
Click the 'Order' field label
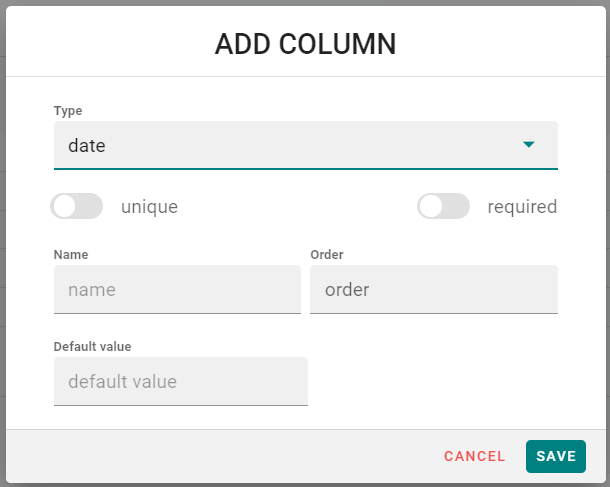[x=327, y=255]
